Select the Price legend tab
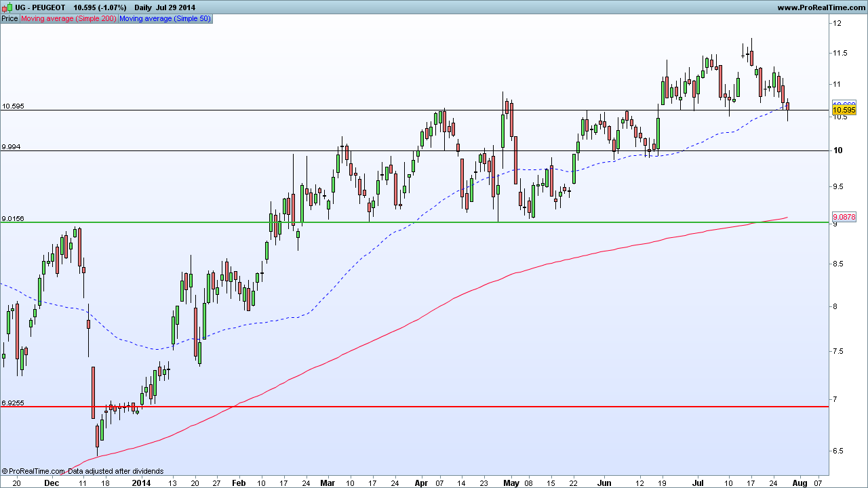 [x=9, y=18]
